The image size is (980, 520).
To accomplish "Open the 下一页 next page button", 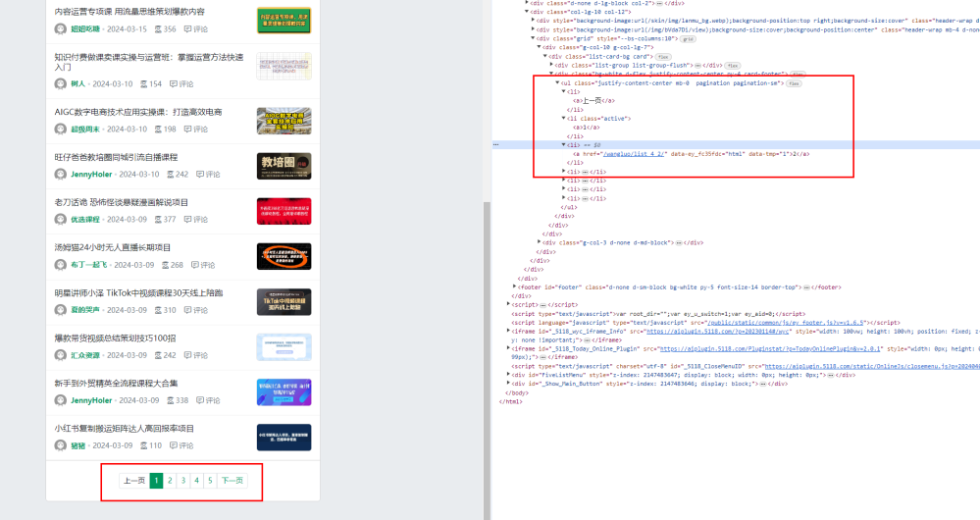I will 232,481.
